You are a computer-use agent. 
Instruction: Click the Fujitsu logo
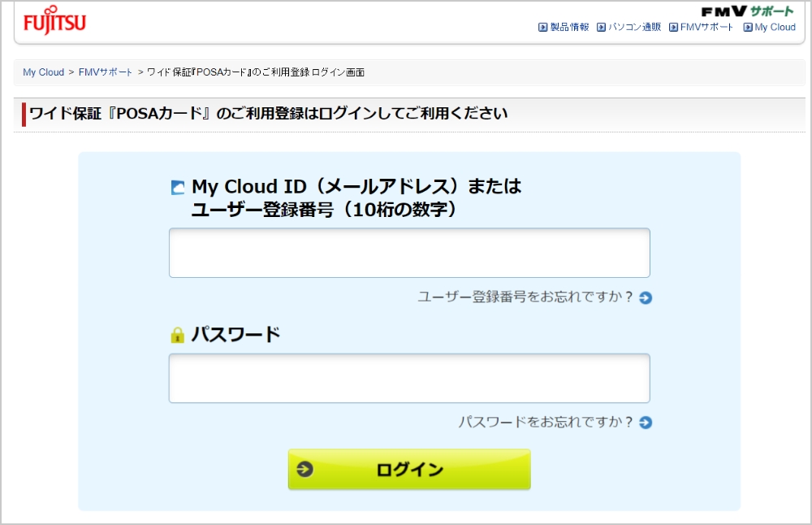click(55, 23)
